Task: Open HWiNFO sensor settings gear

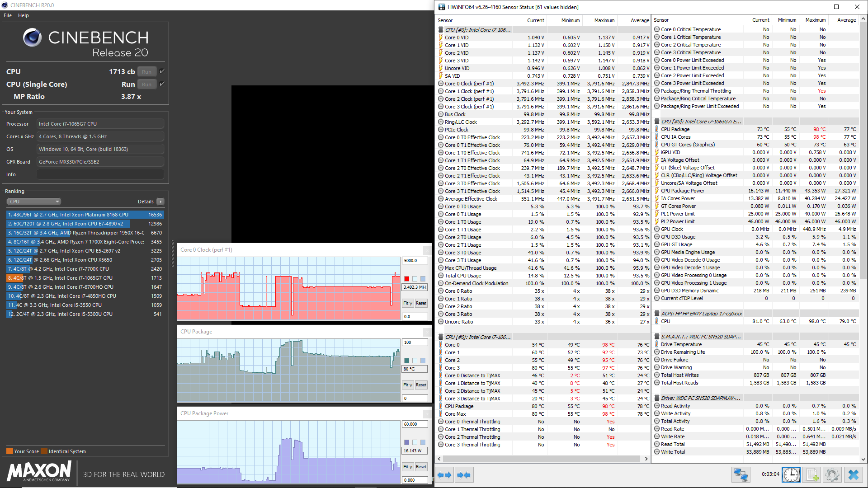Action: (832, 475)
